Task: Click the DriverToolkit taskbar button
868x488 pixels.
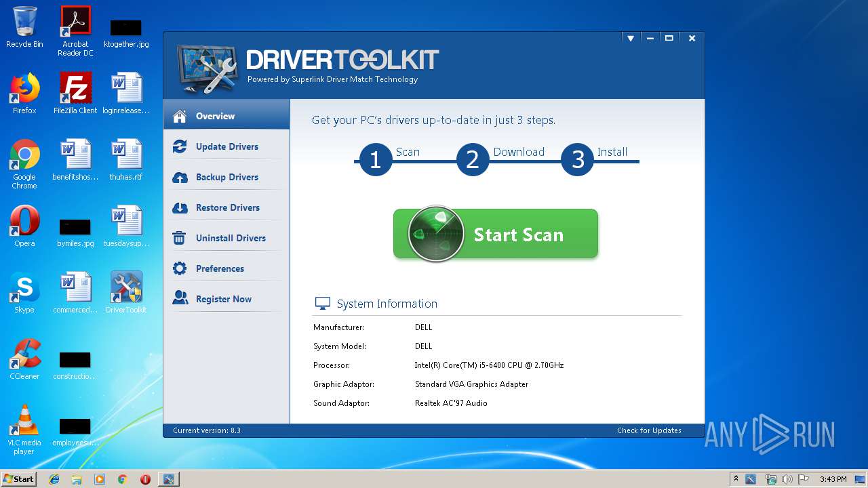Action: click(169, 479)
